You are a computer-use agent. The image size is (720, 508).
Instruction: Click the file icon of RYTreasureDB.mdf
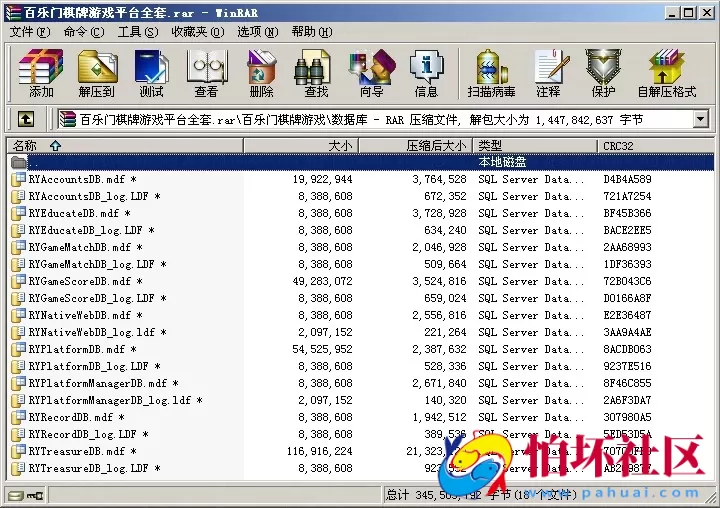tap(18, 451)
